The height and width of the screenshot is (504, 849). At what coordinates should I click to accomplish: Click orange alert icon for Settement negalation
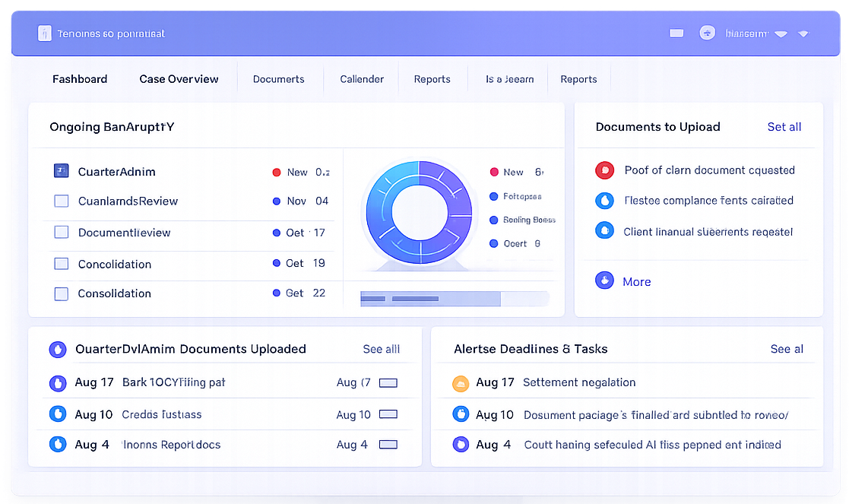460,383
